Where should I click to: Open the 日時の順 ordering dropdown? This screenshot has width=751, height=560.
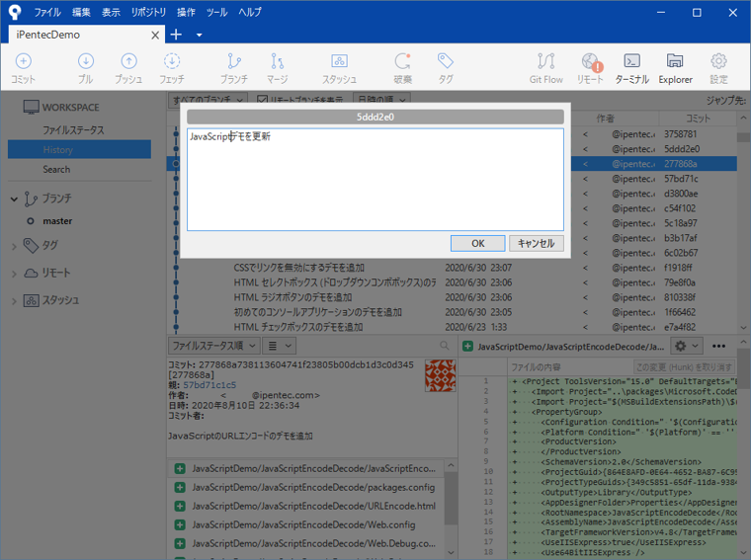click(x=381, y=98)
